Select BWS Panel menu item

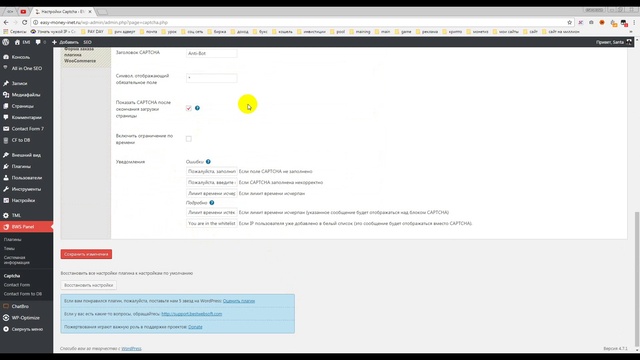click(x=27, y=227)
